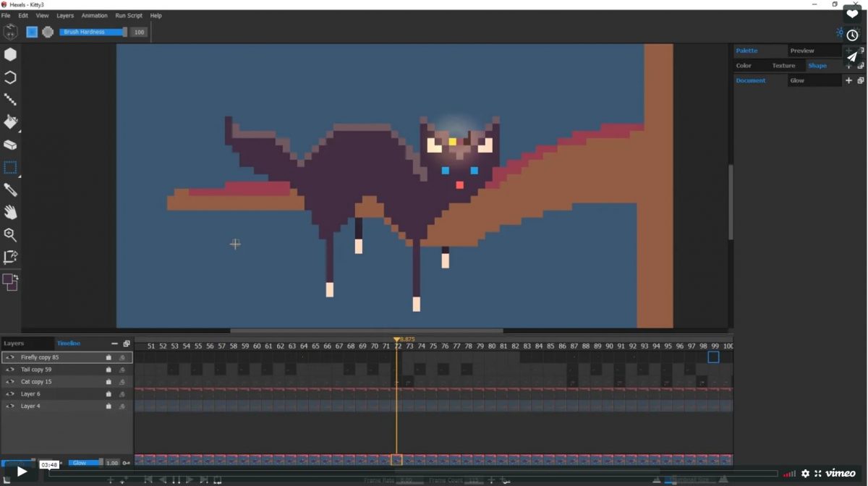Hide the Firefly copy 85 layer
This screenshot has height=486, width=868.
pyautogui.click(x=10, y=357)
